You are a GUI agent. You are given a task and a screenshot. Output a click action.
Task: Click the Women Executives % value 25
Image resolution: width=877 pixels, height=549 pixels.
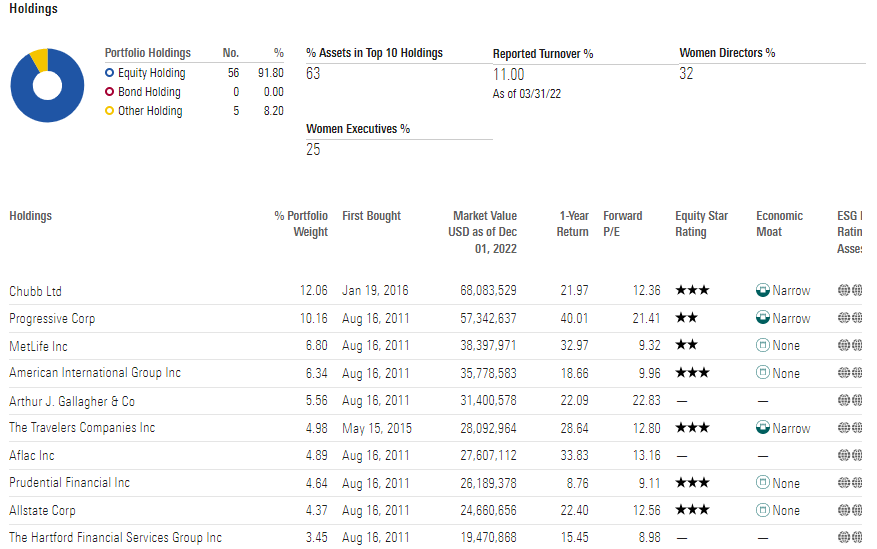[313, 149]
